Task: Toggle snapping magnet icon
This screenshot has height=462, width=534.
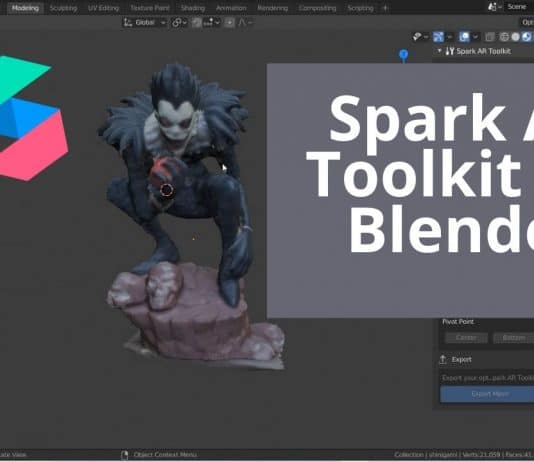Action: 197,23
